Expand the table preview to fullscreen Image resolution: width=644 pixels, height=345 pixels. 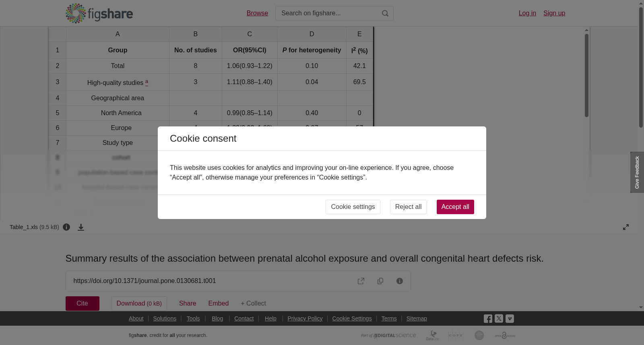[x=626, y=227]
